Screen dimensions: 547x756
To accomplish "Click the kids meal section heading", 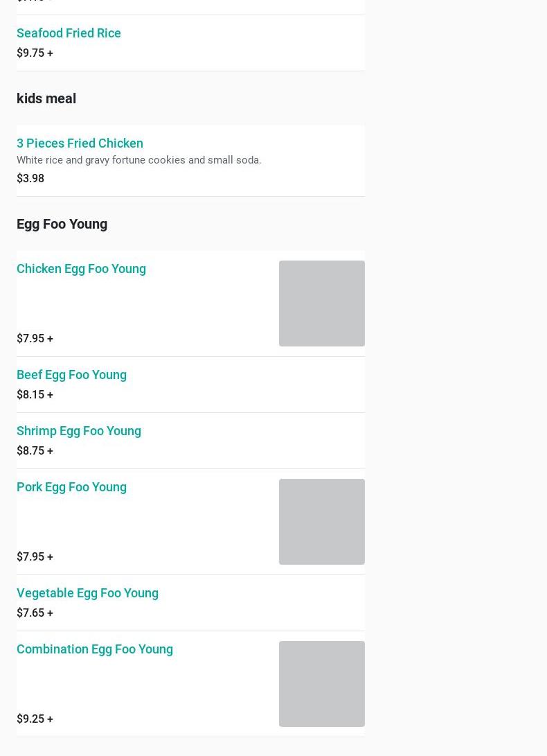I will [46, 98].
